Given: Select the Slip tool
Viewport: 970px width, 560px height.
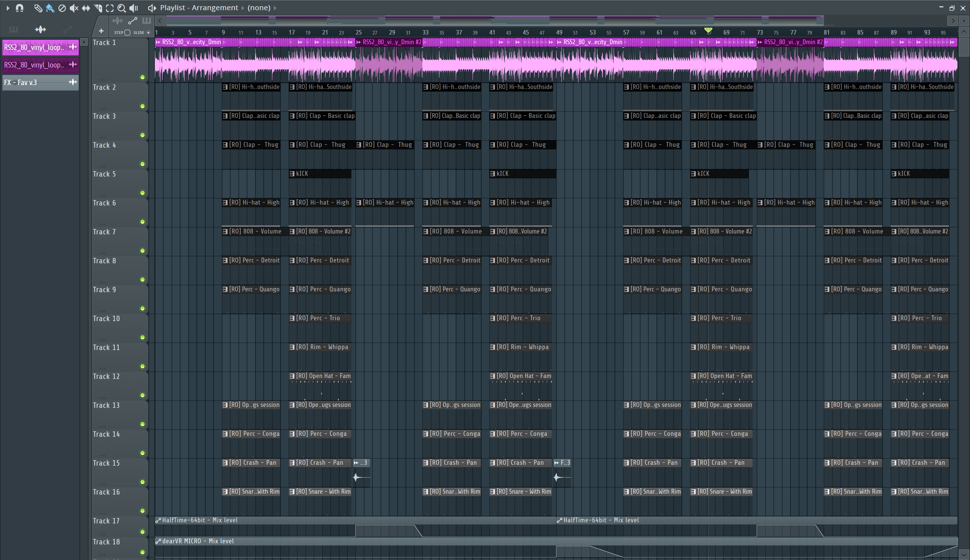Looking at the screenshot, I should pos(86,8).
